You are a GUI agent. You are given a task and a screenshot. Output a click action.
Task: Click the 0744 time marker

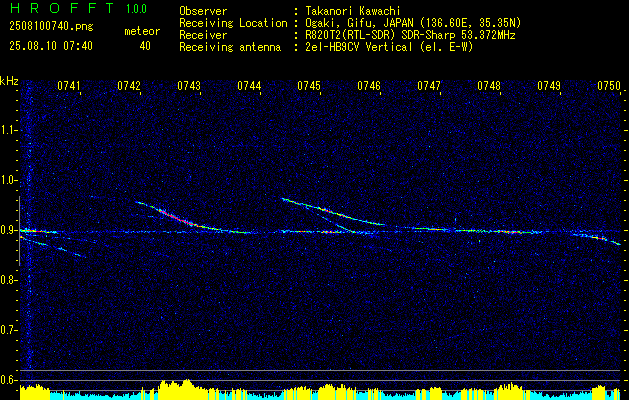click(x=249, y=85)
